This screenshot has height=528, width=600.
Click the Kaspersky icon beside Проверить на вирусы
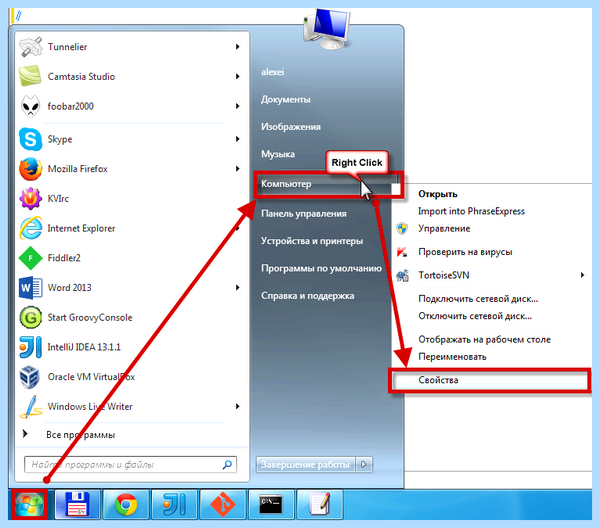pos(402,252)
